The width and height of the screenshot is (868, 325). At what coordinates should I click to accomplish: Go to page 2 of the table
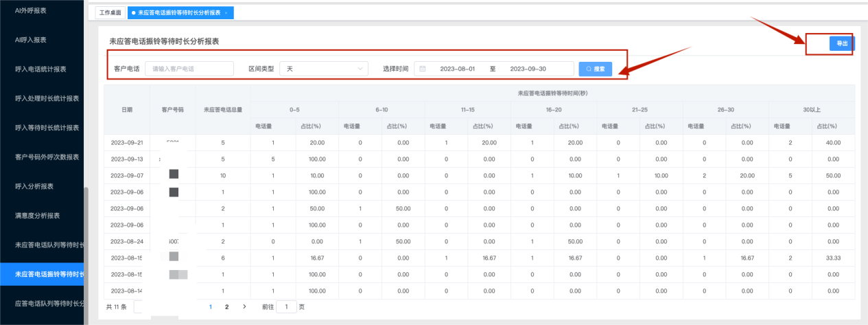coord(226,307)
